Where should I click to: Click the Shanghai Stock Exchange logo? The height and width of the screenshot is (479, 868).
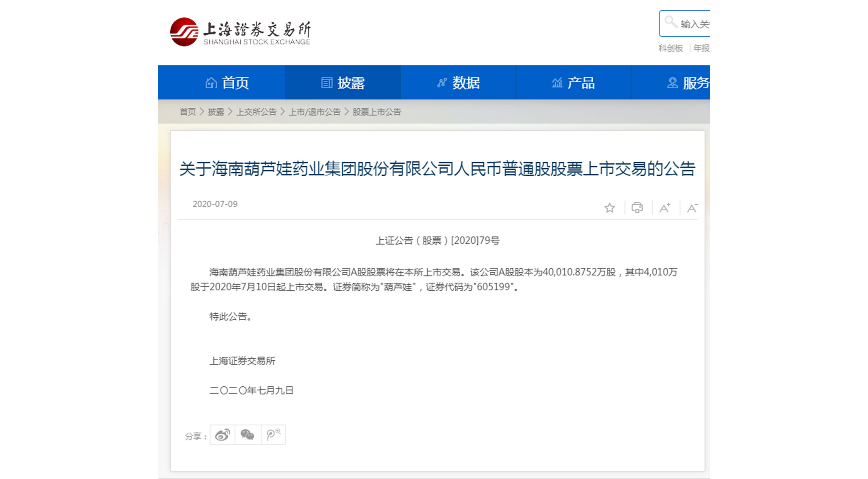[240, 32]
